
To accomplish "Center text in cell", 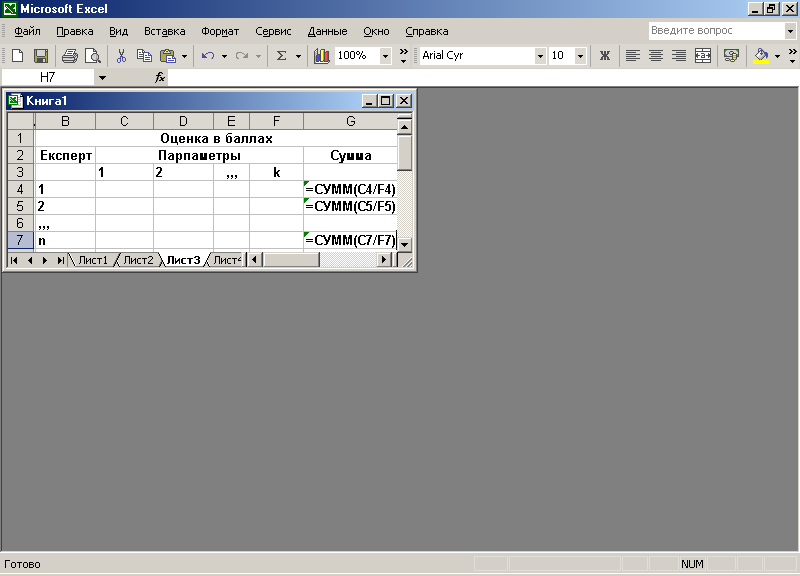I will click(x=656, y=56).
